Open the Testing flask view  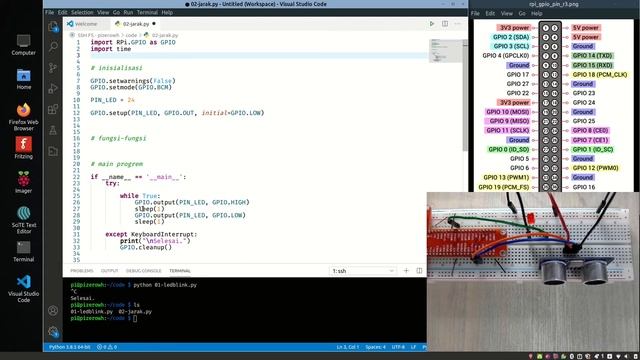pyautogui.click(x=53, y=131)
